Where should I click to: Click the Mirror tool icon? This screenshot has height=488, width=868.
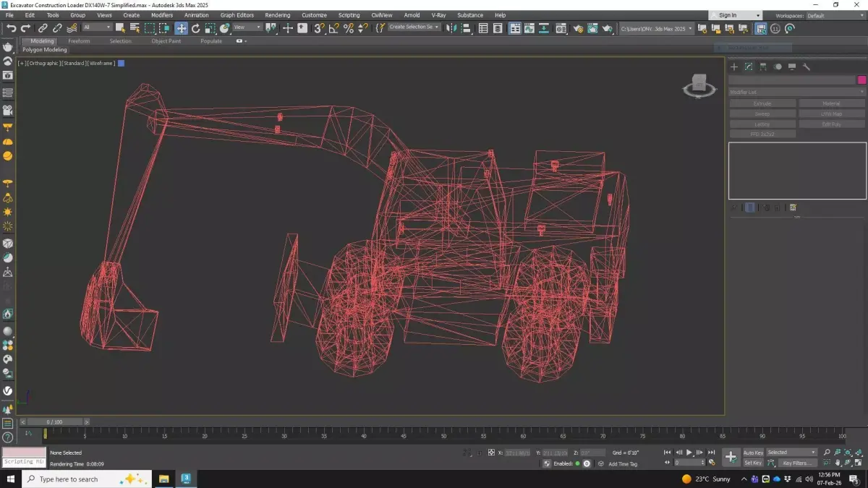coord(450,28)
